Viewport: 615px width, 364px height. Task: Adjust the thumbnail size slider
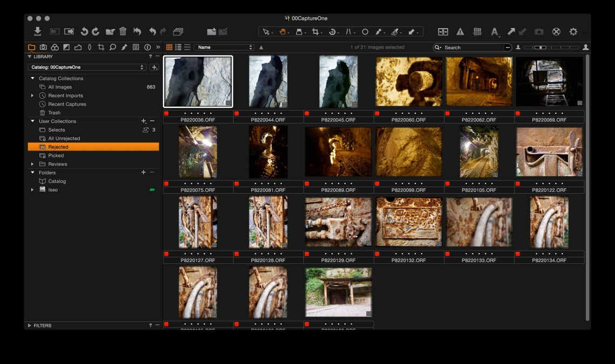[x=540, y=47]
